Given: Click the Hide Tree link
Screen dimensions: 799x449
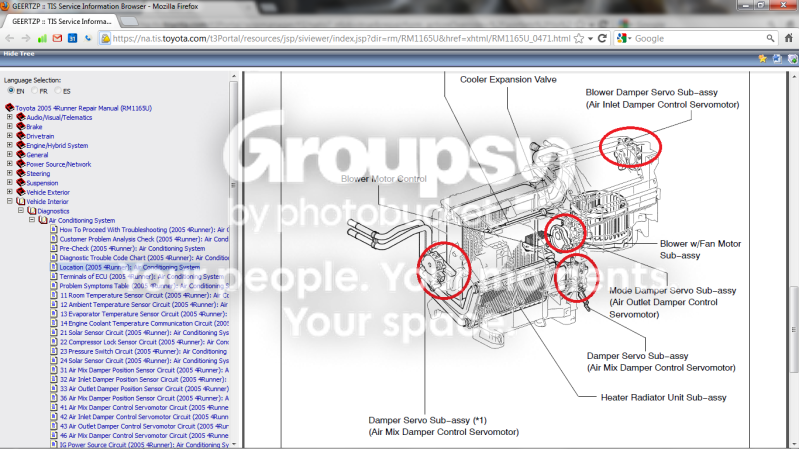Looking at the screenshot, I should click(x=19, y=54).
